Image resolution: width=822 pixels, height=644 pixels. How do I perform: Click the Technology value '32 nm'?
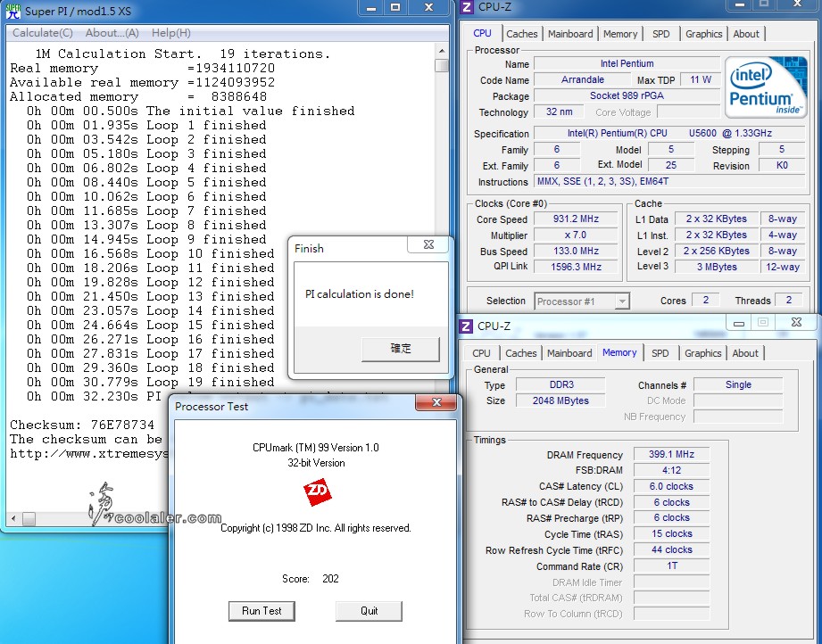[559, 111]
